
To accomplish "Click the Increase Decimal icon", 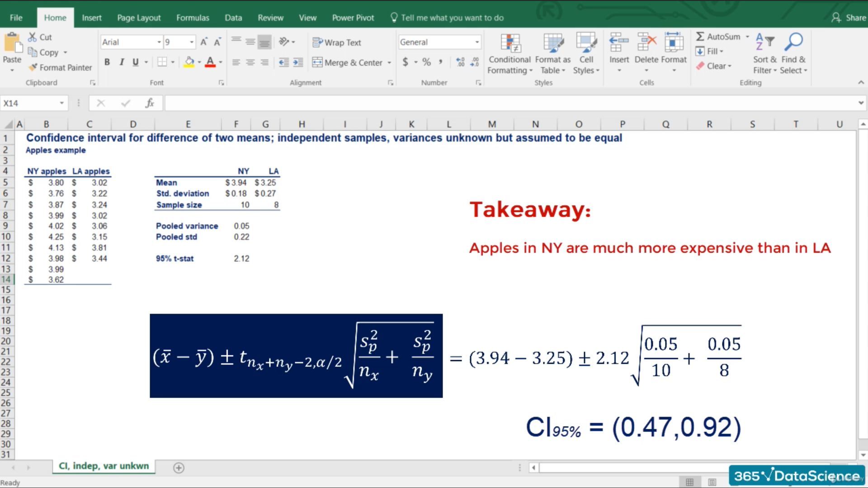I will (460, 62).
